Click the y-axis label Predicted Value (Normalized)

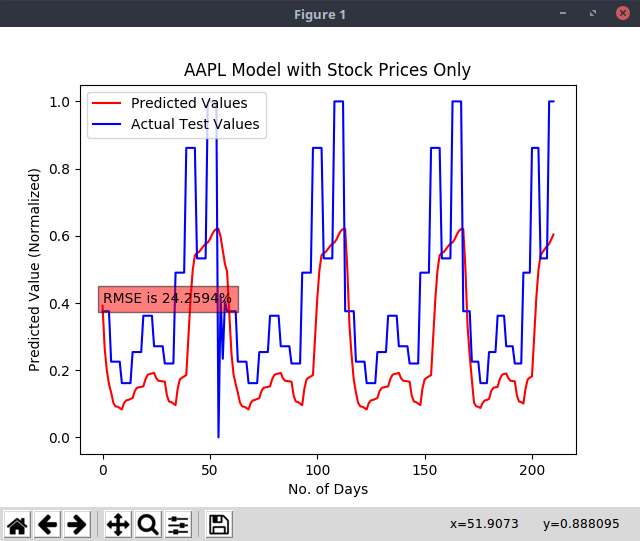34,270
